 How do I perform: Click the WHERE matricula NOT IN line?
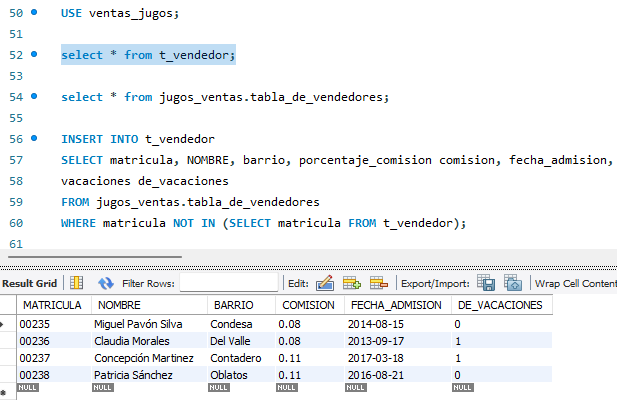pos(264,223)
